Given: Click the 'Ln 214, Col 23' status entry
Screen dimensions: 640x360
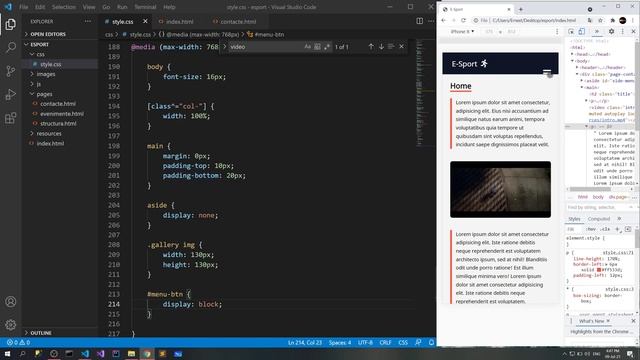Looking at the screenshot, I should coord(305,342).
